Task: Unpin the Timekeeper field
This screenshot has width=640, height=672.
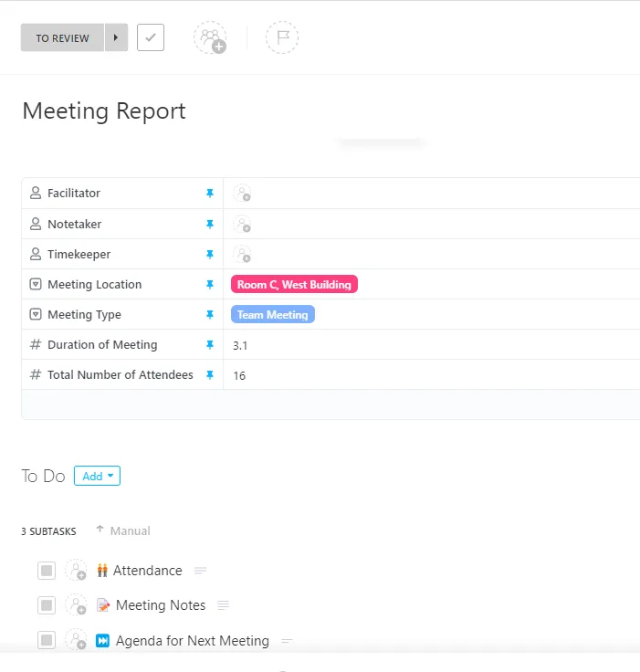Action: coord(210,255)
